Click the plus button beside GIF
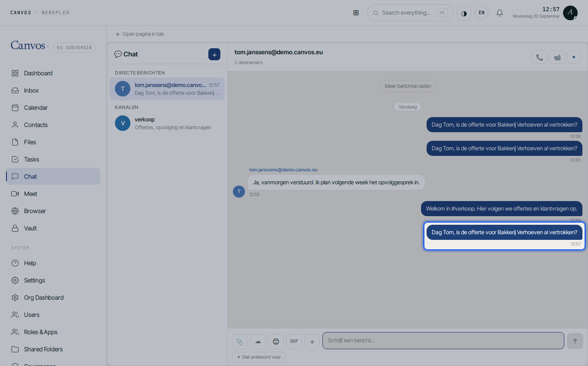Viewport: 588px width, 366px height. click(312, 341)
